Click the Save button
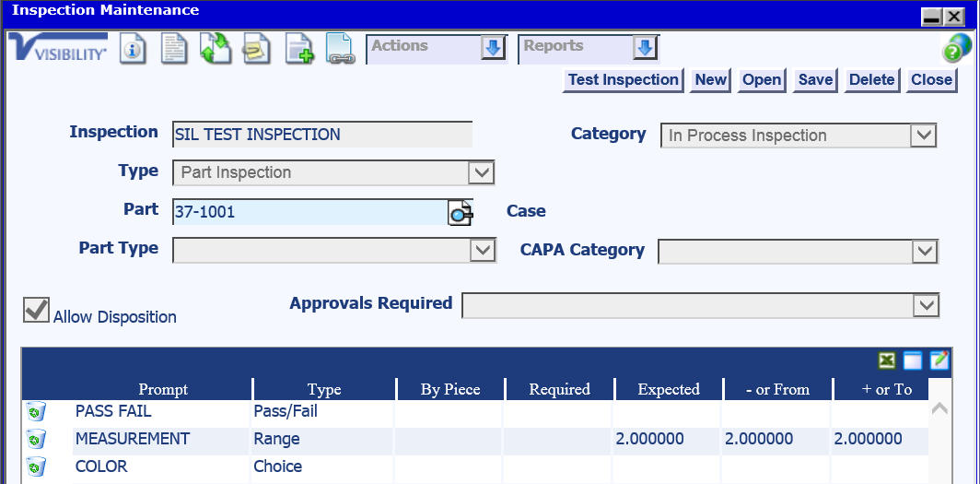The image size is (980, 484). pyautogui.click(x=815, y=80)
